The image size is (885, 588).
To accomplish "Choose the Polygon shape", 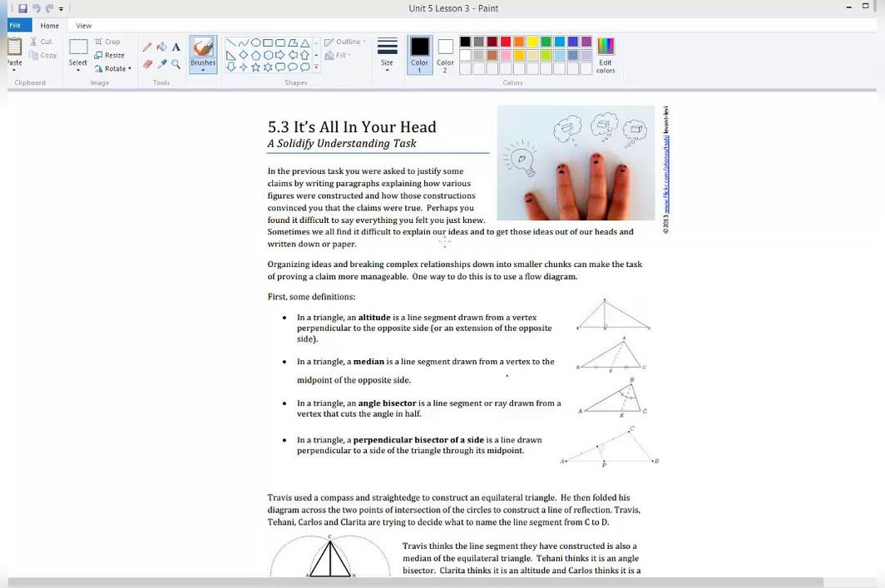I will point(293,43).
